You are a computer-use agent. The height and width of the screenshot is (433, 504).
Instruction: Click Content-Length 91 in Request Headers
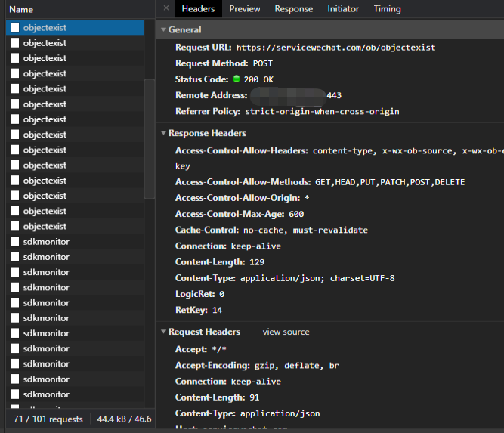217,397
